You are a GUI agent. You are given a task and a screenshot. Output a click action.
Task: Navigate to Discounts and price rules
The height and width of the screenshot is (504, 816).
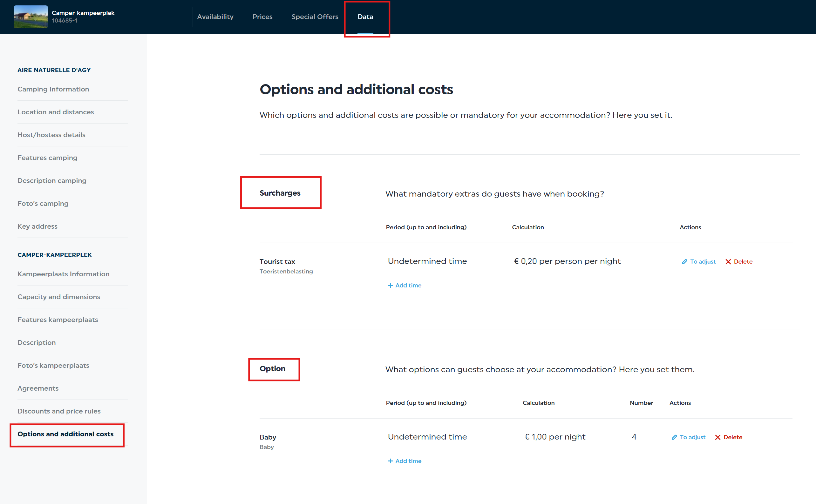pyautogui.click(x=59, y=411)
